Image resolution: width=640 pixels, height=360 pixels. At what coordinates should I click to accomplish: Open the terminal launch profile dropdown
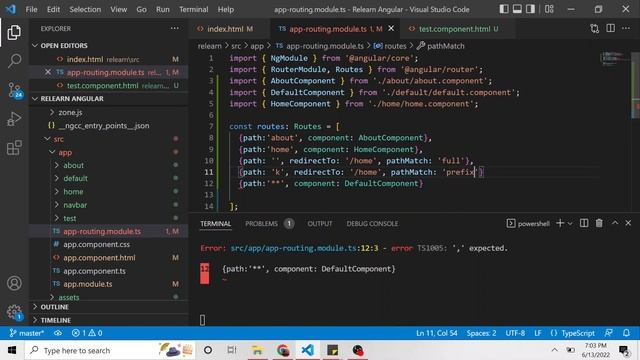570,223
